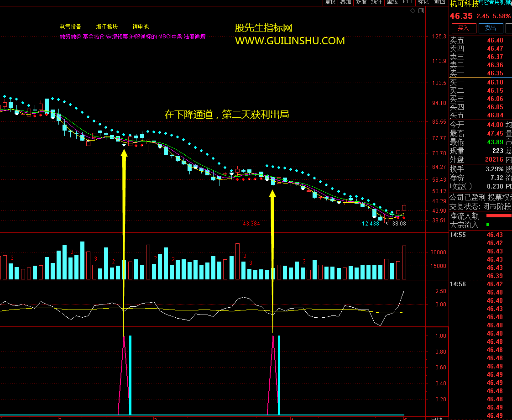Click the MSCI中盘 concept label
The image size is (512, 420).
tap(170, 37)
